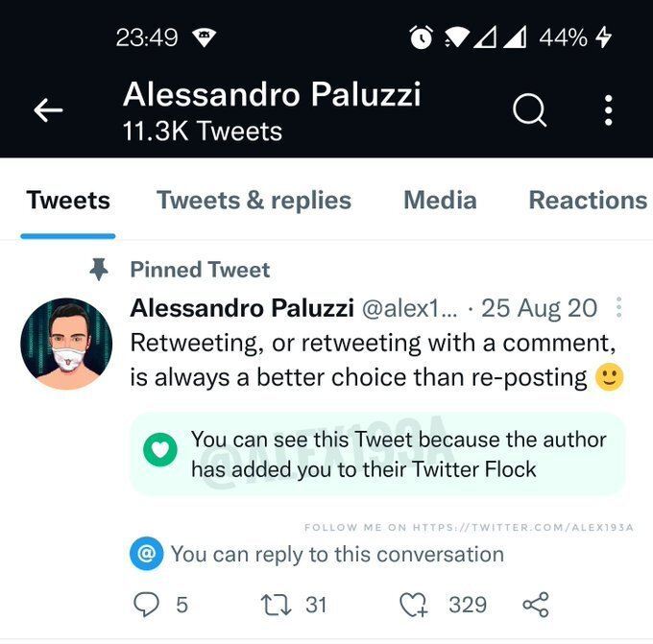Retweet the pinned tweet

pyautogui.click(x=276, y=605)
